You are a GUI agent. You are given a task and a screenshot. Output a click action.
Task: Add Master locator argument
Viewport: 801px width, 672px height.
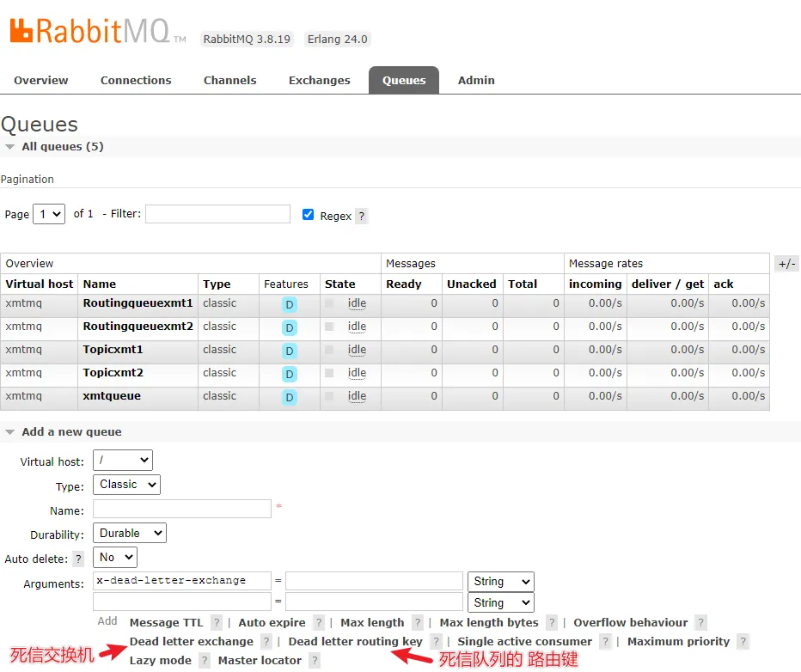[260, 660]
